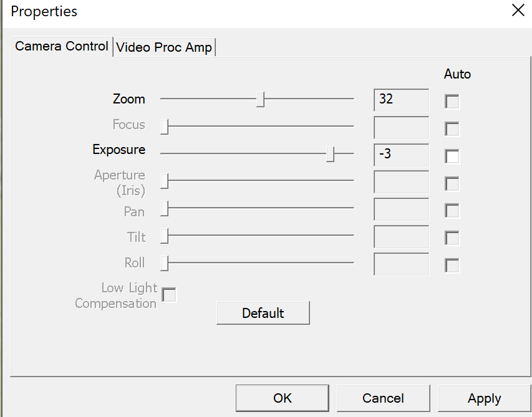
Task: Toggle the Auto checkbox for Pan
Action: click(452, 211)
